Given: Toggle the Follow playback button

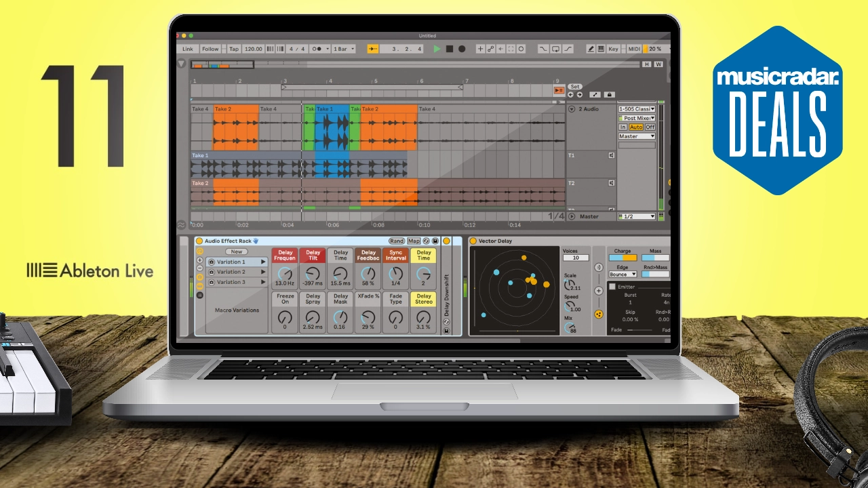Looking at the screenshot, I should 210,49.
